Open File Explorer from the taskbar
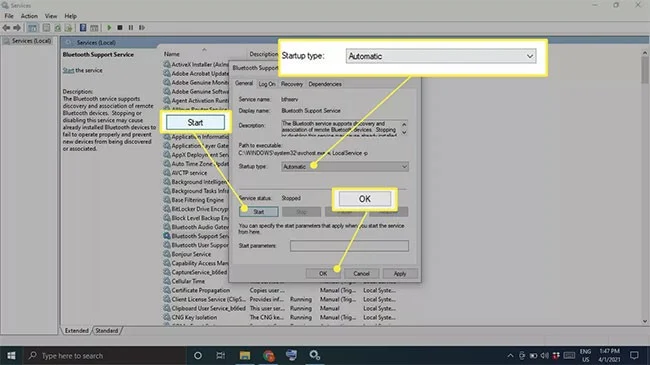 click(245, 355)
